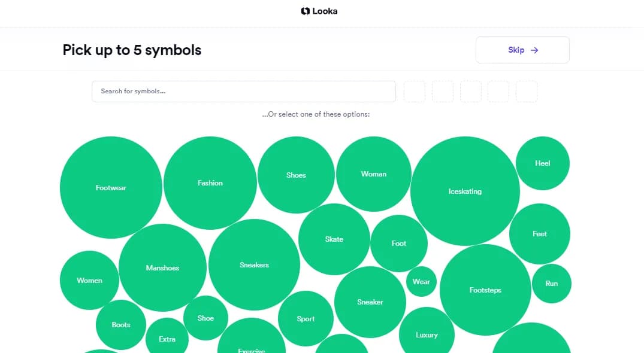The width and height of the screenshot is (644, 353).
Task: Select the Sport symbol bubble
Action: 306,318
